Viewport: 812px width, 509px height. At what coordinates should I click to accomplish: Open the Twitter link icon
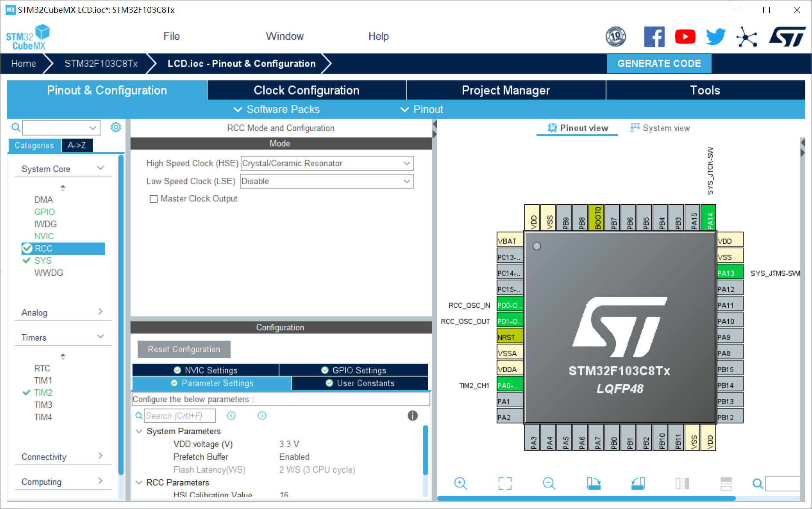click(716, 37)
